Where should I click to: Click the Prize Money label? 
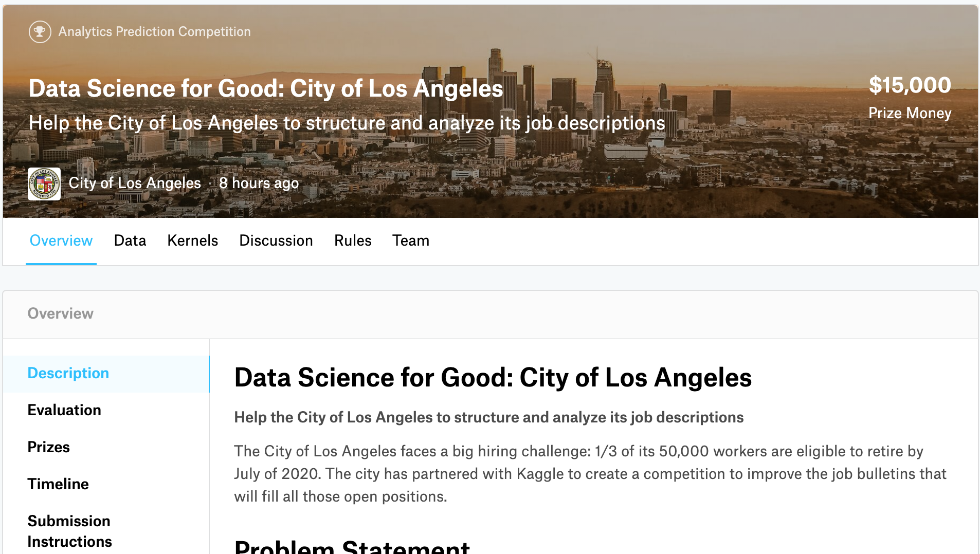point(910,113)
